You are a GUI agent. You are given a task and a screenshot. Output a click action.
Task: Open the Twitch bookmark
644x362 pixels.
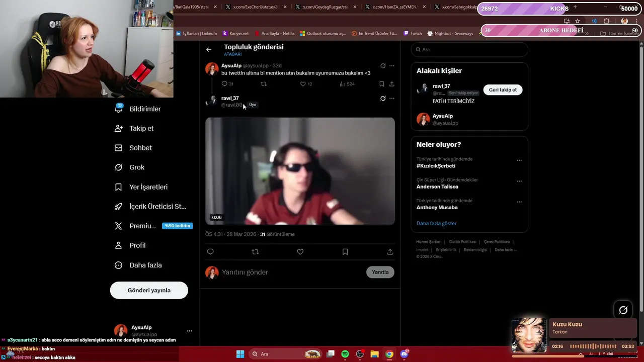pyautogui.click(x=413, y=34)
